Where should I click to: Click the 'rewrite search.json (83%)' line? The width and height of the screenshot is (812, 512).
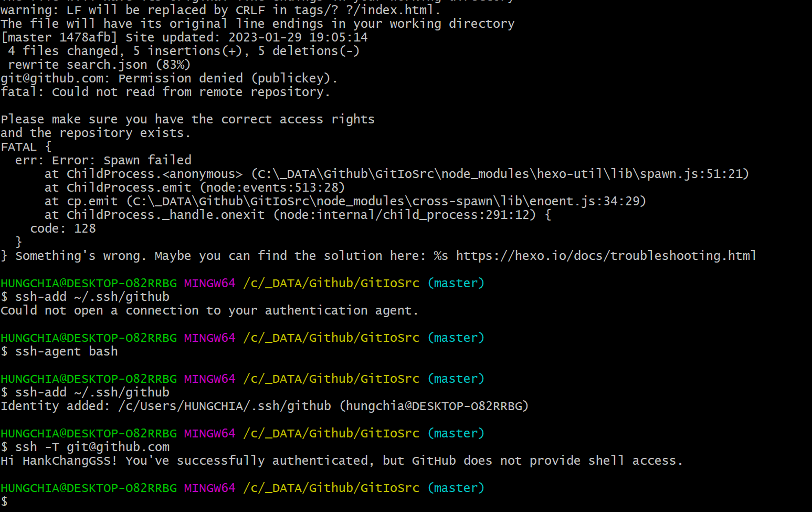click(x=99, y=65)
